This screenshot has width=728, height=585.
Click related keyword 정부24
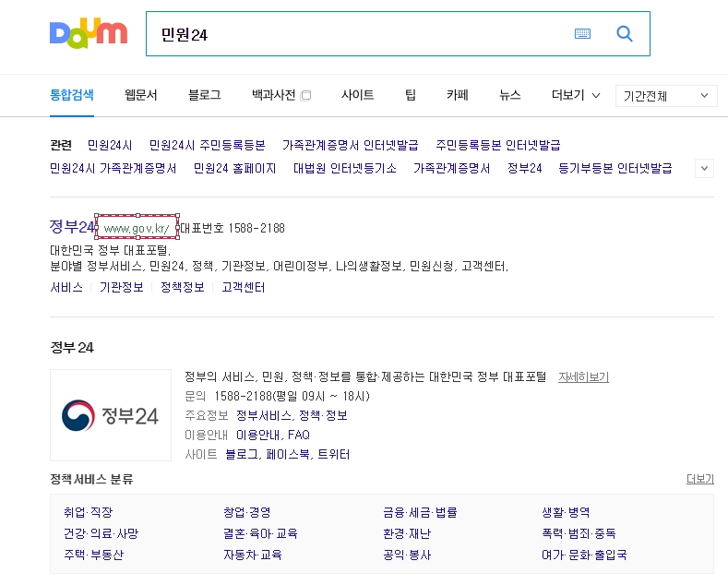tap(524, 168)
